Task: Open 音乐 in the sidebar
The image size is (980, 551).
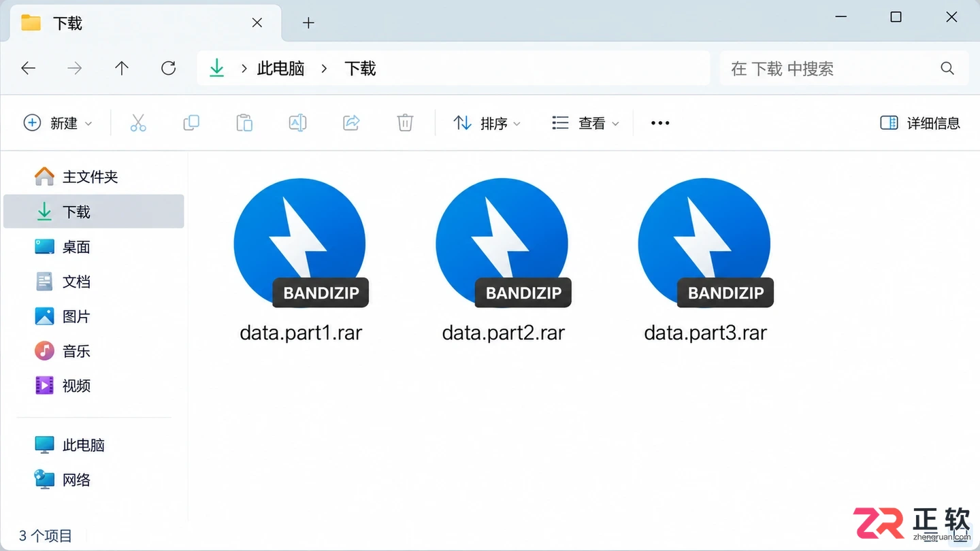Action: pyautogui.click(x=93, y=351)
